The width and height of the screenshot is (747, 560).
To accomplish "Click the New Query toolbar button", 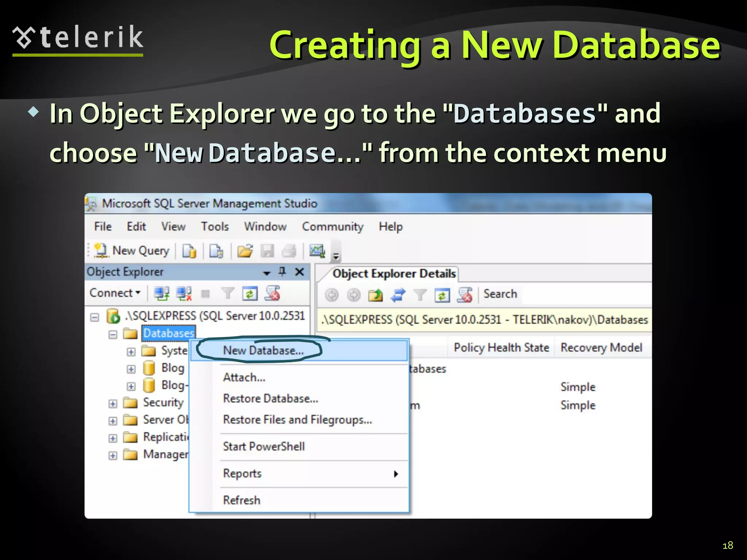I will point(132,251).
